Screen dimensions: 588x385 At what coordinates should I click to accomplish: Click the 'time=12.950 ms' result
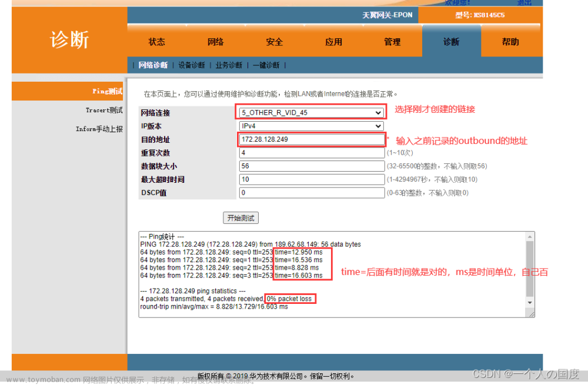(x=299, y=252)
